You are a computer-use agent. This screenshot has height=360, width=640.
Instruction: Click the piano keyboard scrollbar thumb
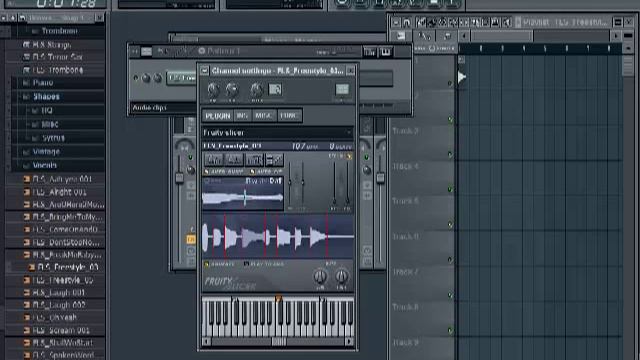tap(278, 342)
